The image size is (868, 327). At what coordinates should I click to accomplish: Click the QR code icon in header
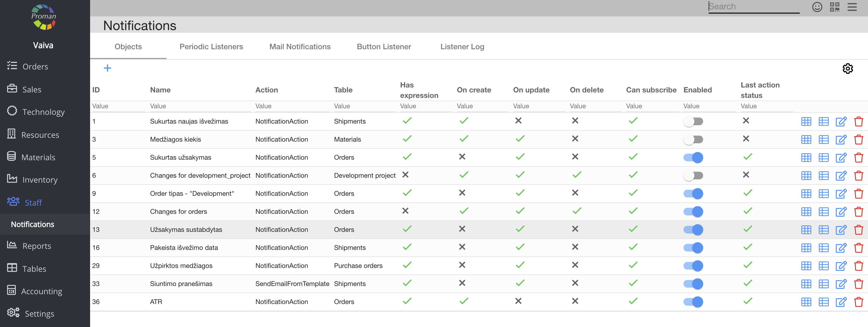(x=834, y=7)
